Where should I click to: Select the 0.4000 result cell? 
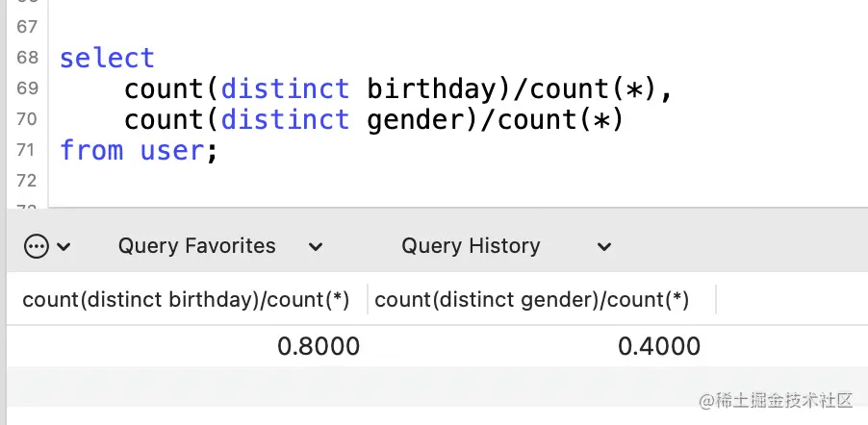542,346
